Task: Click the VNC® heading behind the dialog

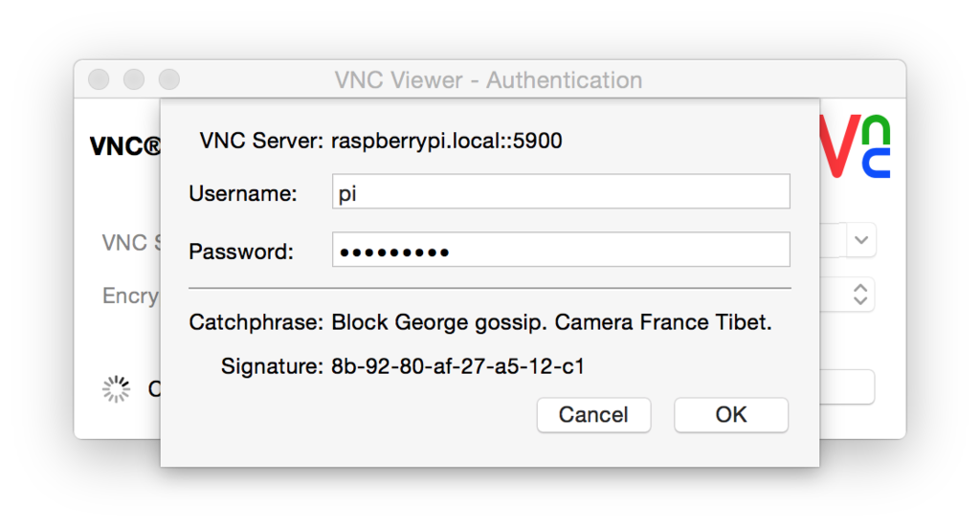Action: tap(125, 146)
